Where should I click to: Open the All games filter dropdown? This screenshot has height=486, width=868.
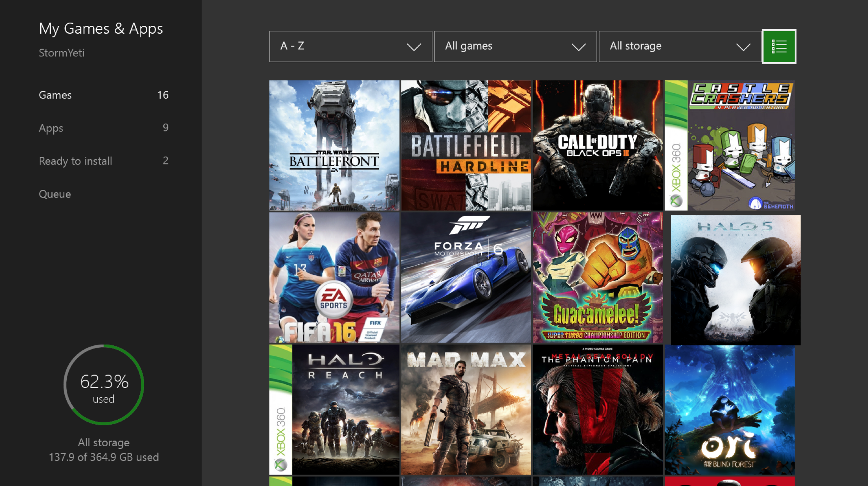(x=515, y=46)
